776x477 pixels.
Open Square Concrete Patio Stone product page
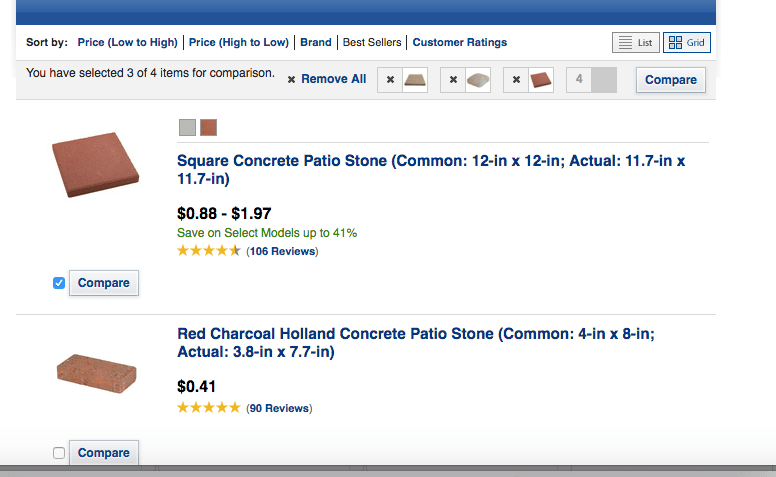[x=431, y=170]
